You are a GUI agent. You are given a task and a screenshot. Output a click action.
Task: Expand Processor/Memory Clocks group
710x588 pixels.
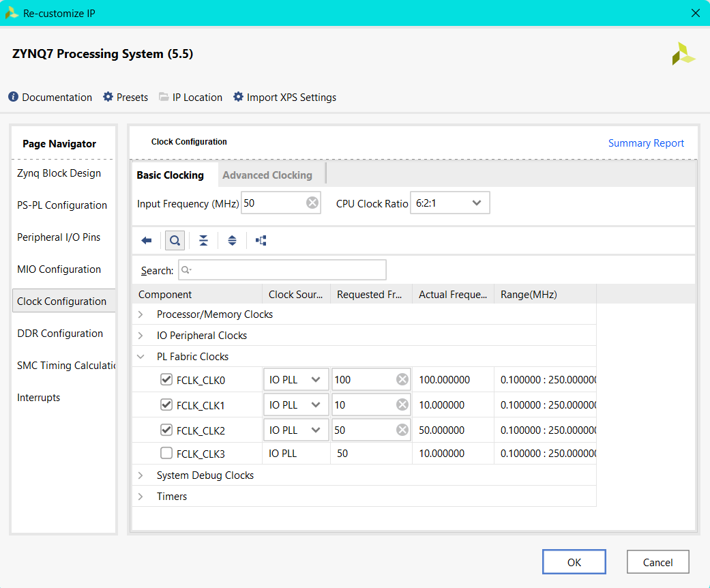click(x=140, y=314)
